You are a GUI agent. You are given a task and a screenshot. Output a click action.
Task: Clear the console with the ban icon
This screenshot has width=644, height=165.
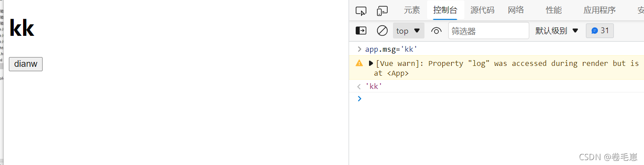click(382, 31)
